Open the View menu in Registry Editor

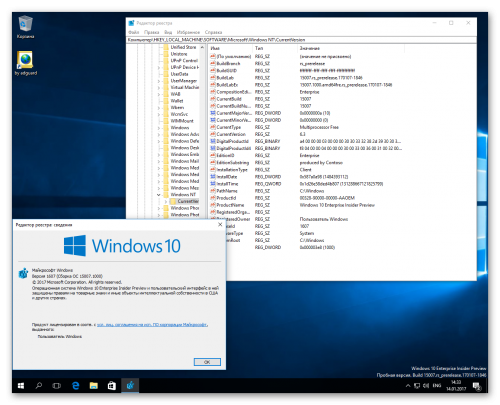coord(168,32)
